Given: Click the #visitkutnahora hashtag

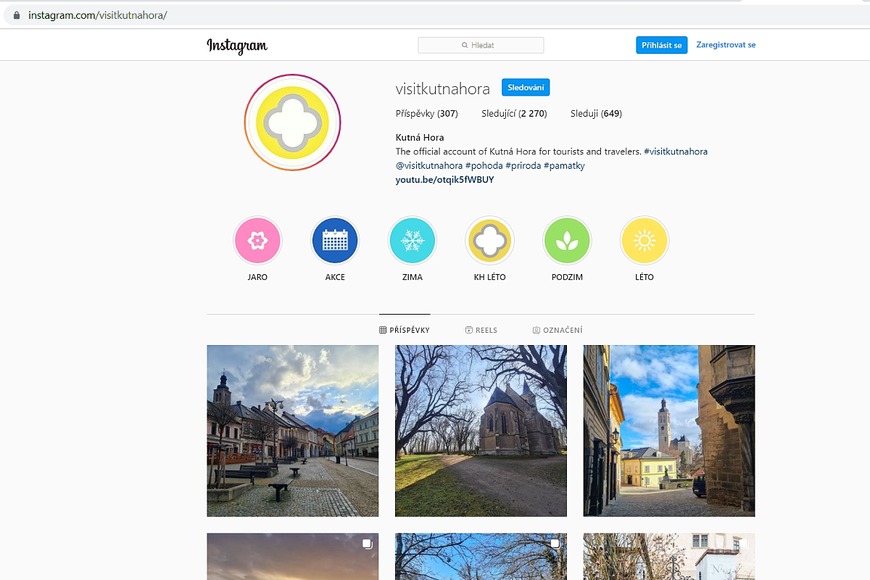Looking at the screenshot, I should [675, 152].
